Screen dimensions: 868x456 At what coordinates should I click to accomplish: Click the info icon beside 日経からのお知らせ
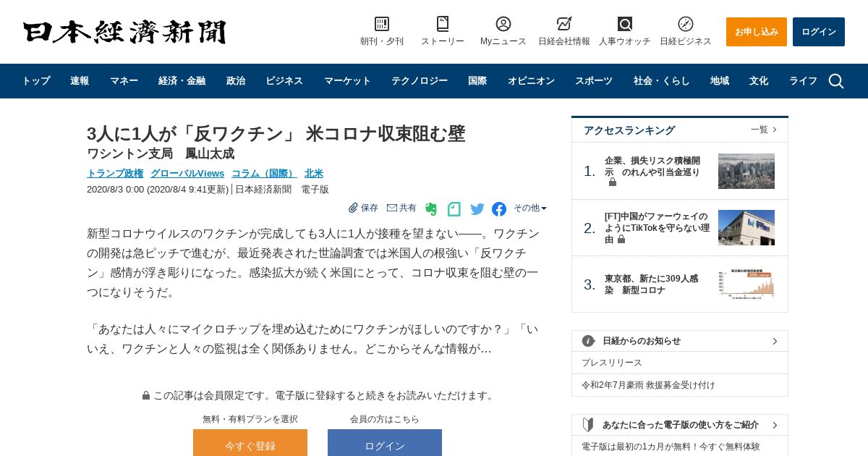coord(589,341)
